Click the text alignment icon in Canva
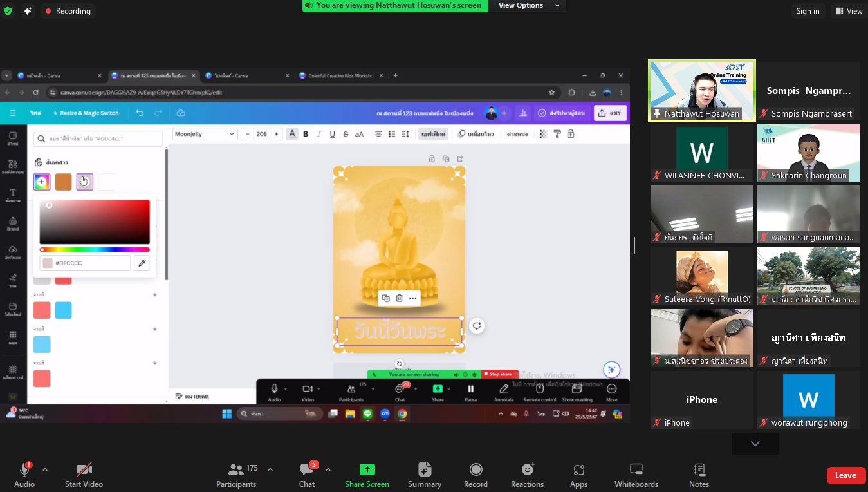The height and width of the screenshot is (492, 868). pyautogui.click(x=378, y=134)
